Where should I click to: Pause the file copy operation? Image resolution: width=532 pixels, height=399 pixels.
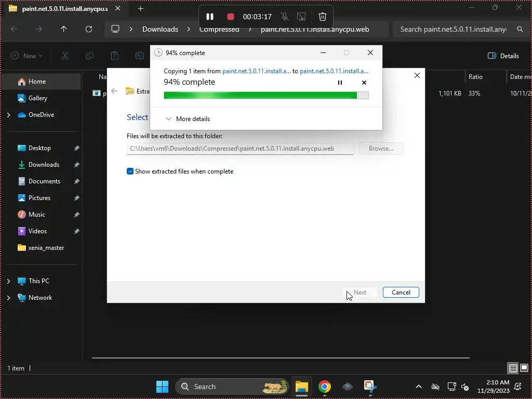pos(340,83)
